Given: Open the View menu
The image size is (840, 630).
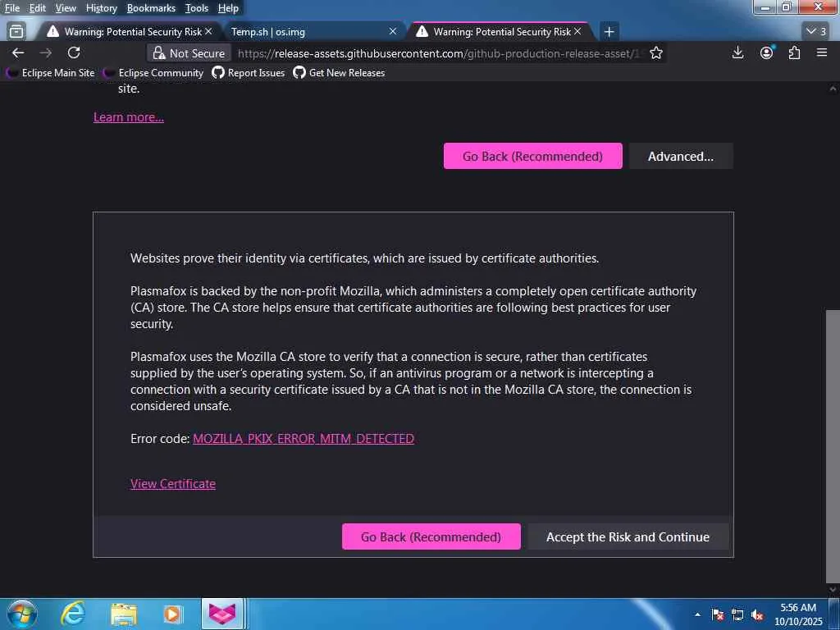Looking at the screenshot, I should [66, 8].
